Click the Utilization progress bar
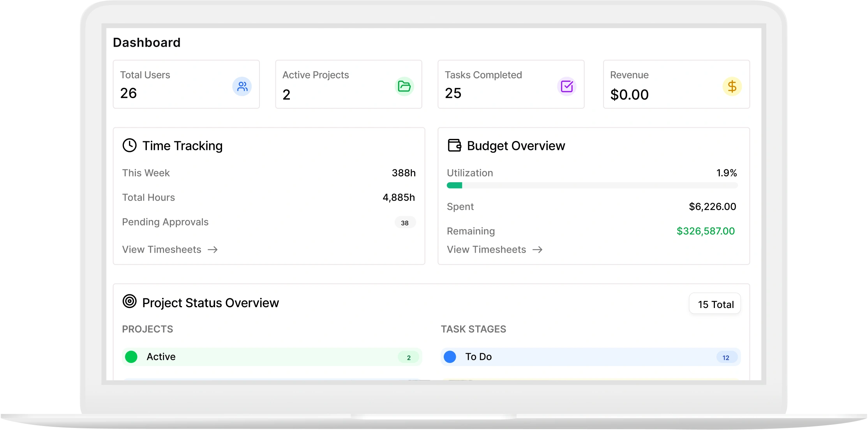This screenshot has width=868, height=433. (592, 185)
